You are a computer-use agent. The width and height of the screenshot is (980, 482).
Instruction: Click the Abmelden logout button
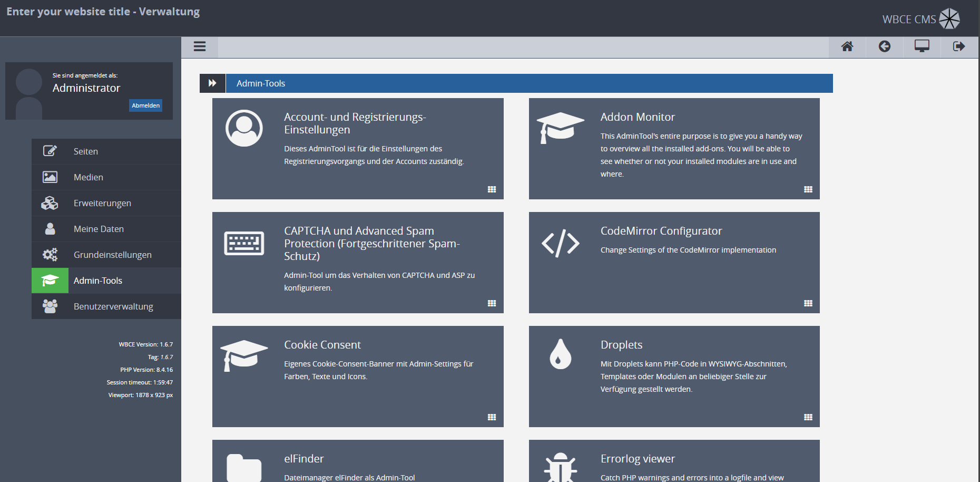click(145, 105)
